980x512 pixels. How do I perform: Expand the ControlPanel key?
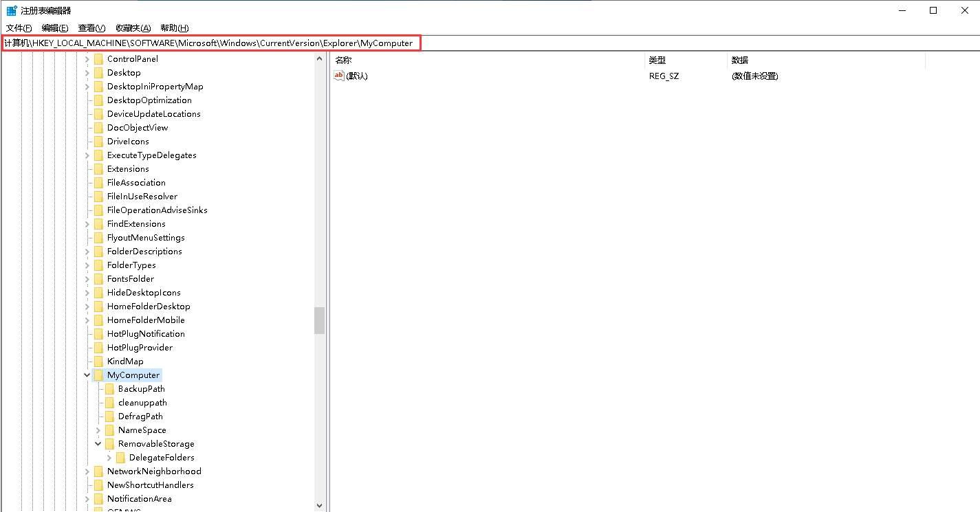[87, 59]
